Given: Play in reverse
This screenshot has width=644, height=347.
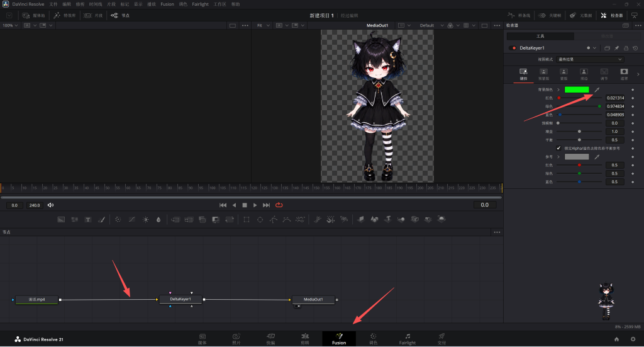Looking at the screenshot, I should click(234, 205).
